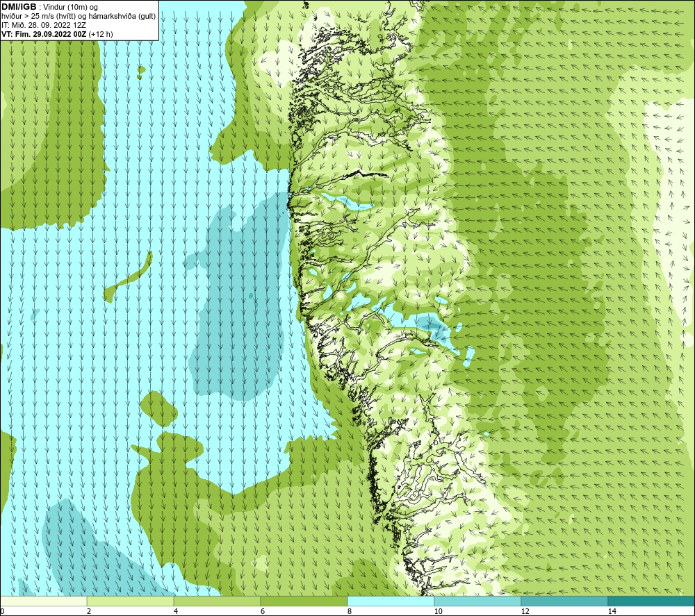Image resolution: width=695 pixels, height=616 pixels.
Task: Click the 4–6 m/s medium green swatch
Action: 217,601
